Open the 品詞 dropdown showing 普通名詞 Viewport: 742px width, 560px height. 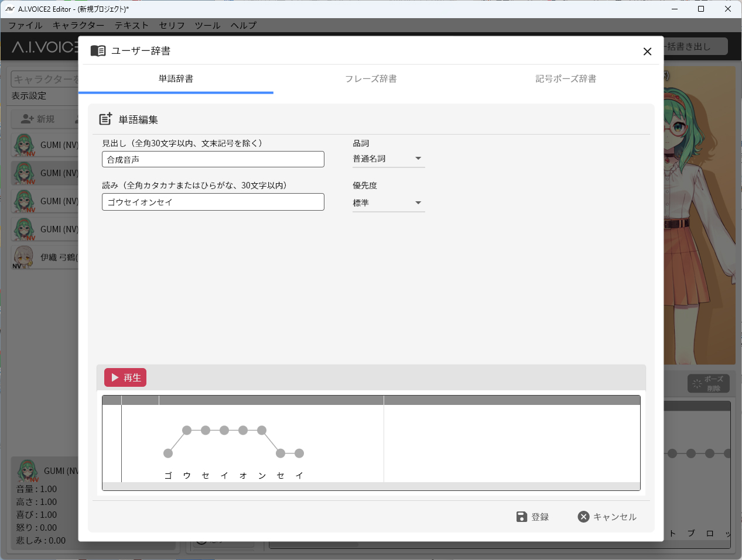pos(388,159)
